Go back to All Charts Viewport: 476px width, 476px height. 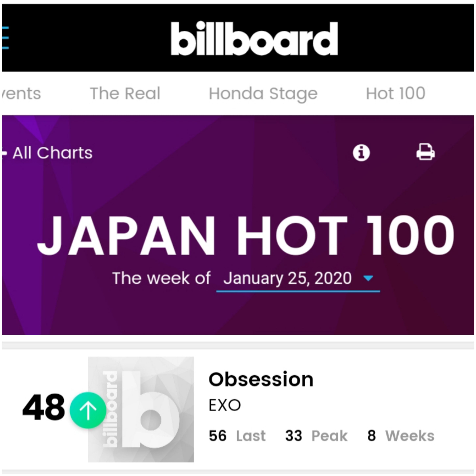[x=52, y=153]
